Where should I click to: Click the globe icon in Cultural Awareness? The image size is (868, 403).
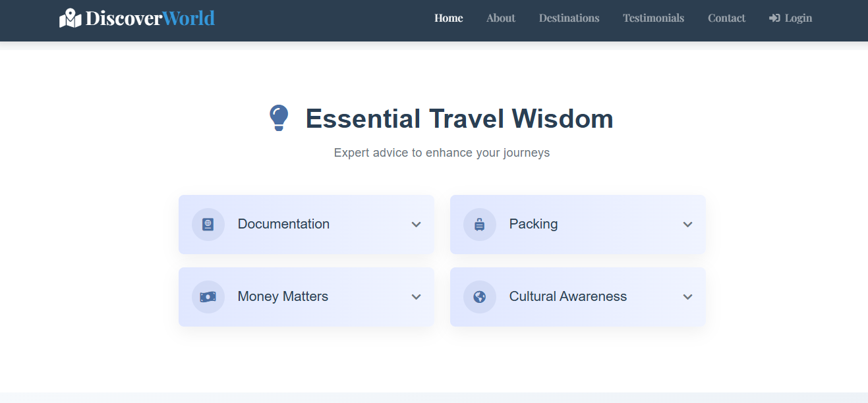click(480, 297)
